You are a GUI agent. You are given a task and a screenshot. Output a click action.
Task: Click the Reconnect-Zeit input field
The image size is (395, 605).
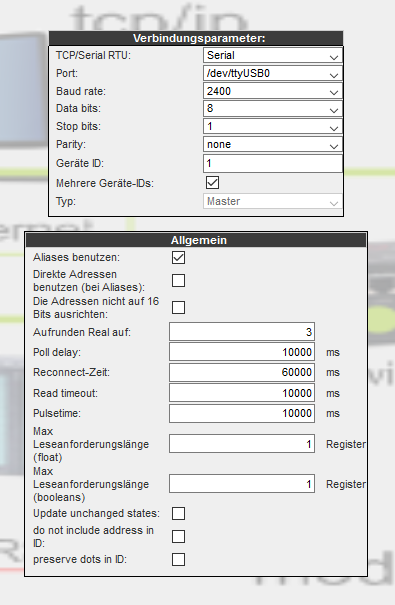coord(242,372)
